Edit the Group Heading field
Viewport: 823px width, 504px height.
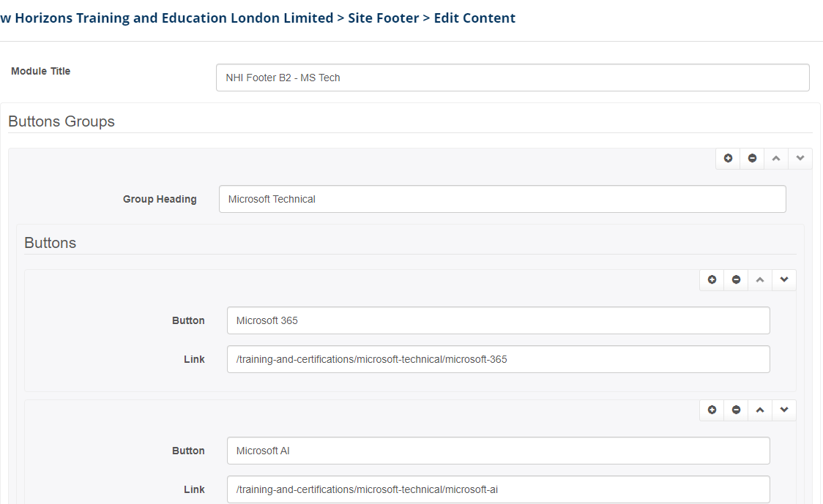point(502,199)
